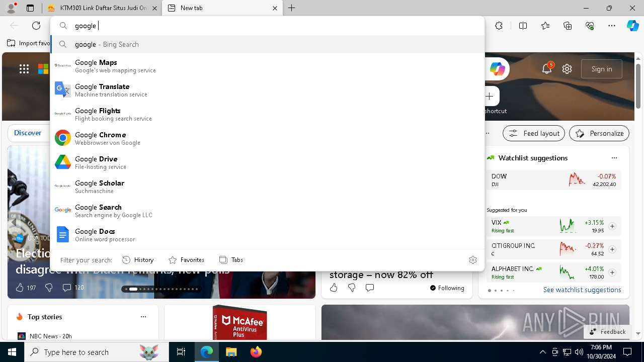The width and height of the screenshot is (644, 362).
Task: Open DOW index row
Action: 554,180
